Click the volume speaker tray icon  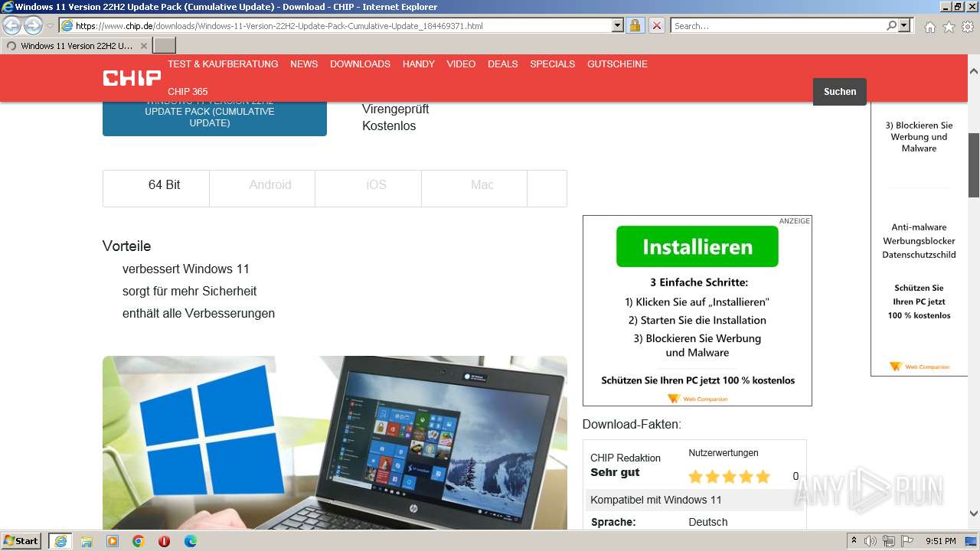[x=871, y=541]
